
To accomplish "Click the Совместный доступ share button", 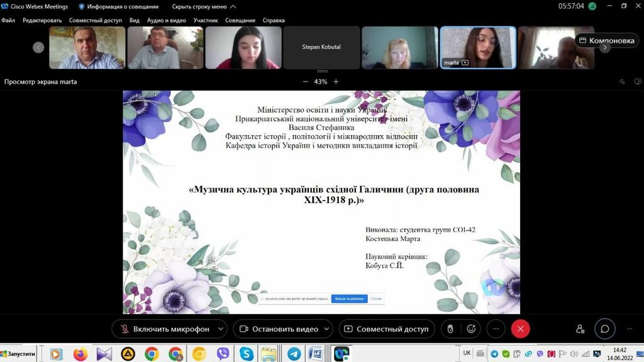I will 386,329.
